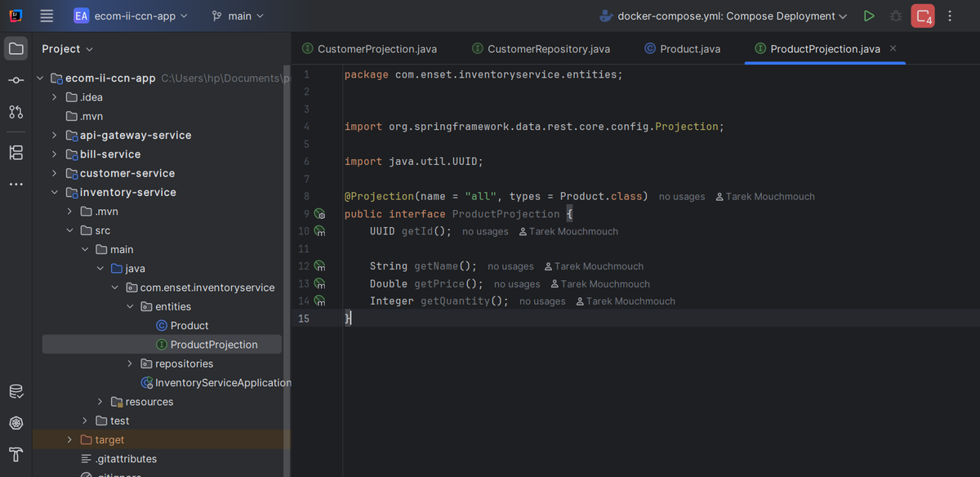Switch to the CustomerRepository.java tab
Viewport: 980px width, 477px height.
pyautogui.click(x=548, y=49)
